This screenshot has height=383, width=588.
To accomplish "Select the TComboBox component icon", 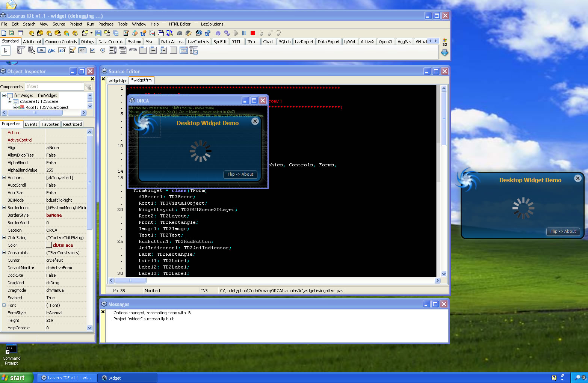I will [123, 50].
